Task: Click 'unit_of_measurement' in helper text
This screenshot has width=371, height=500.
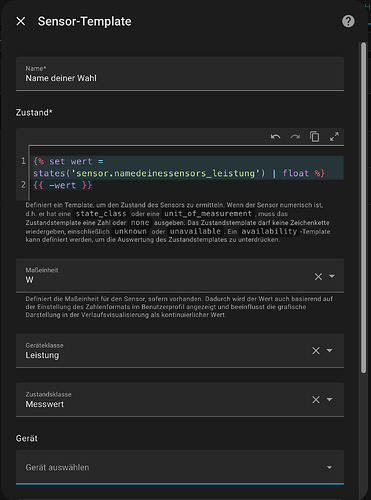Action: pyautogui.click(x=208, y=214)
